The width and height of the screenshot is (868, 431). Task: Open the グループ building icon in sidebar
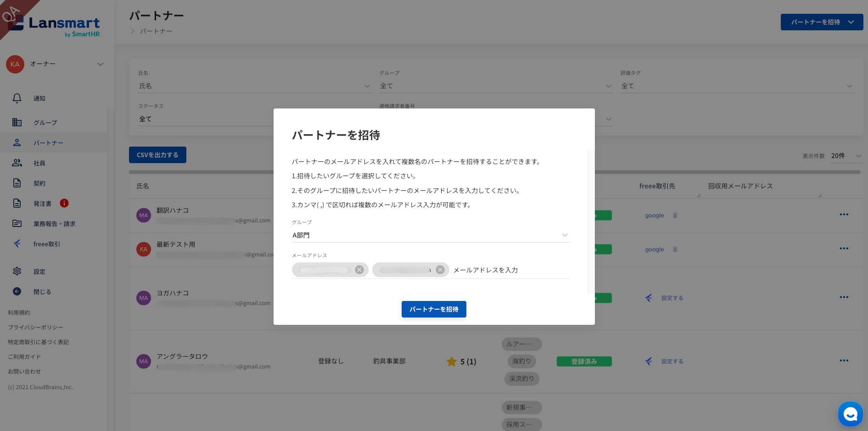[x=17, y=122]
